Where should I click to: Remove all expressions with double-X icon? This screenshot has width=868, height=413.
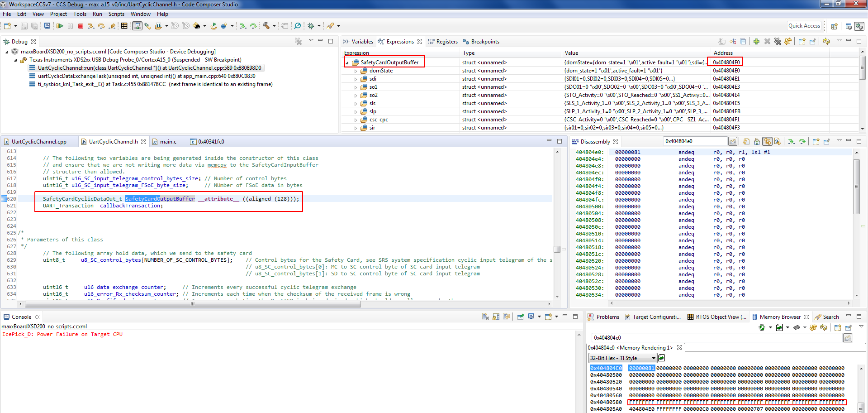point(778,42)
